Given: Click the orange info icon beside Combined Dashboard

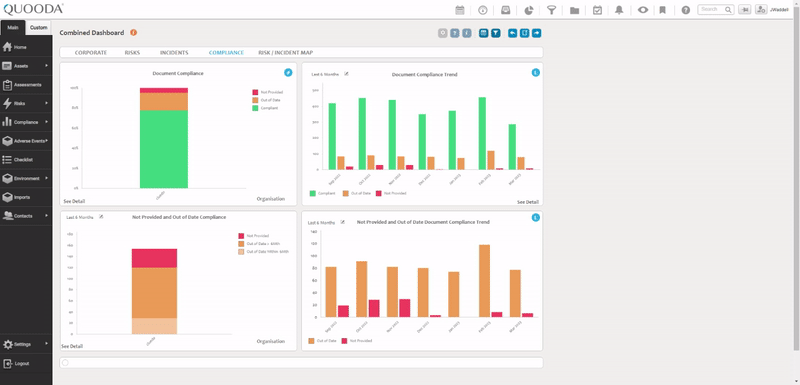Looking at the screenshot, I should pyautogui.click(x=134, y=33).
